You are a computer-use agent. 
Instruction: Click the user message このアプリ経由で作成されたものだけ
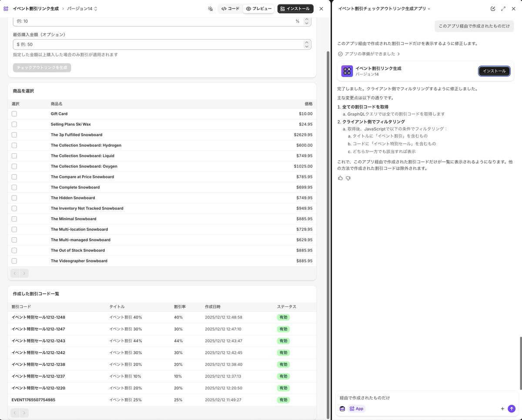pyautogui.click(x=474, y=26)
